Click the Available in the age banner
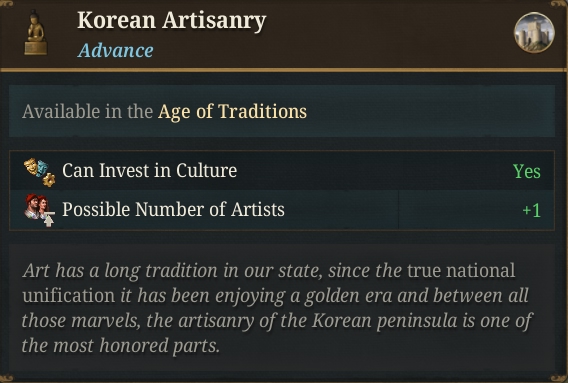Viewport: 568px width, 383px height. (282, 111)
